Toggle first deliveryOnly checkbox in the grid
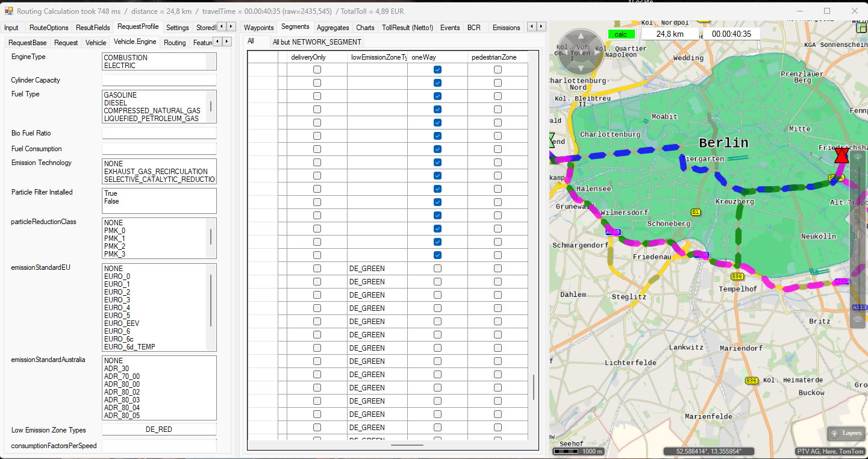The width and height of the screenshot is (868, 459). click(317, 70)
